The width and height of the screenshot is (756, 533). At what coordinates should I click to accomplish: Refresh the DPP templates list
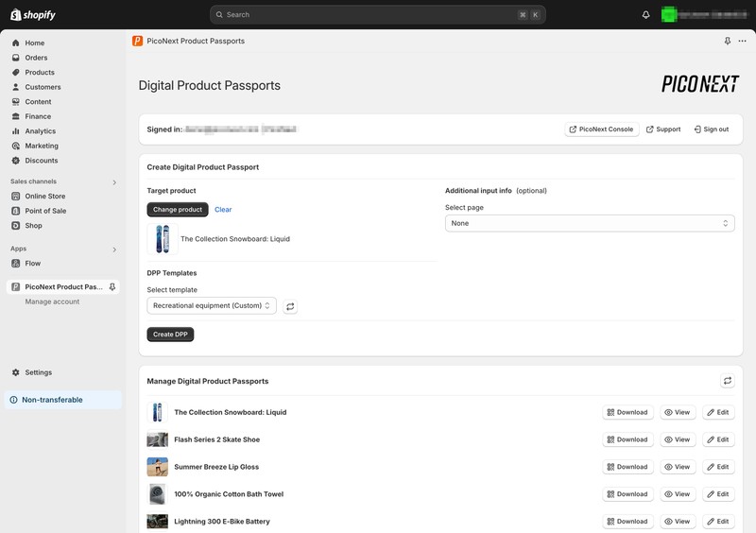[x=290, y=306]
